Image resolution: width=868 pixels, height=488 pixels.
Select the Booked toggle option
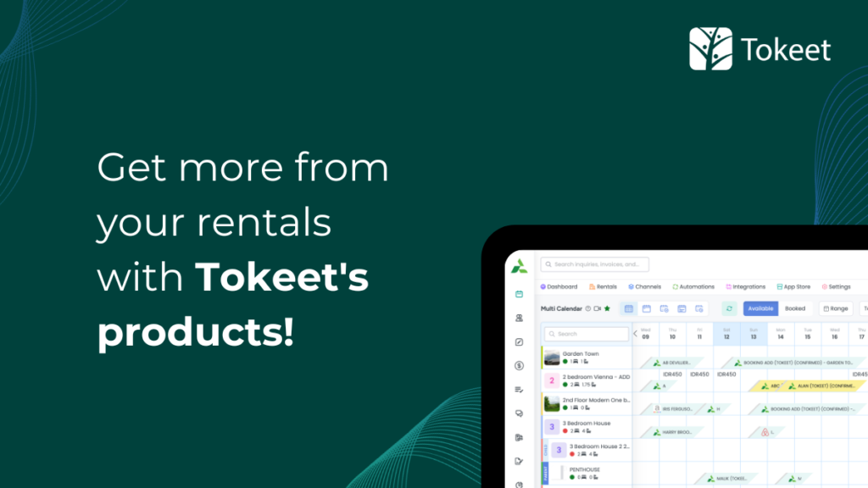tap(795, 308)
